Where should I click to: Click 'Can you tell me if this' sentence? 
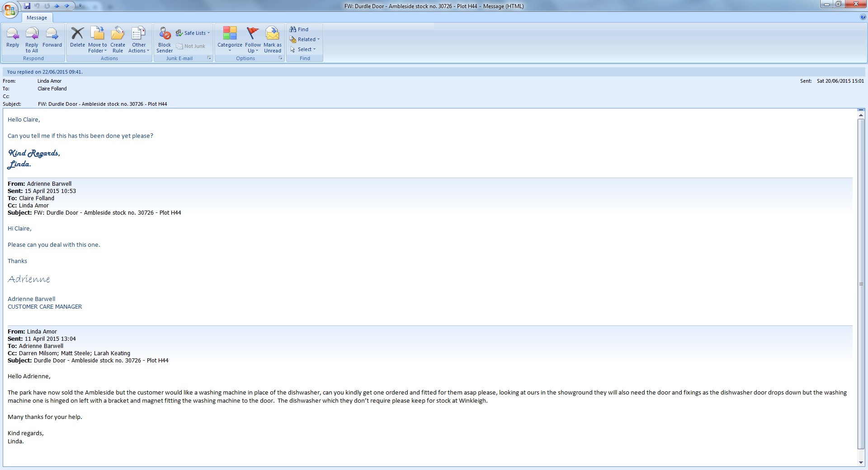coord(80,136)
